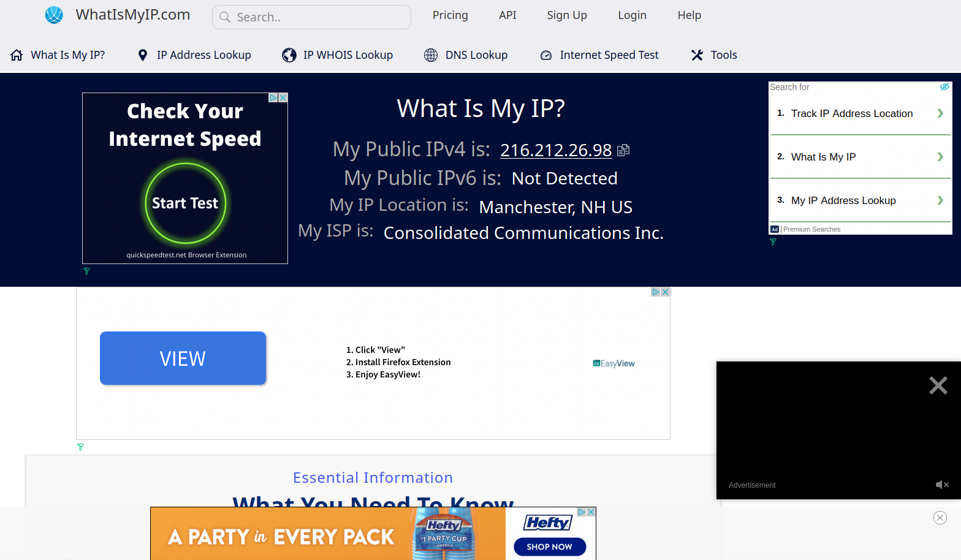
Task: Open IP Address Lookup nav link
Action: 204,55
